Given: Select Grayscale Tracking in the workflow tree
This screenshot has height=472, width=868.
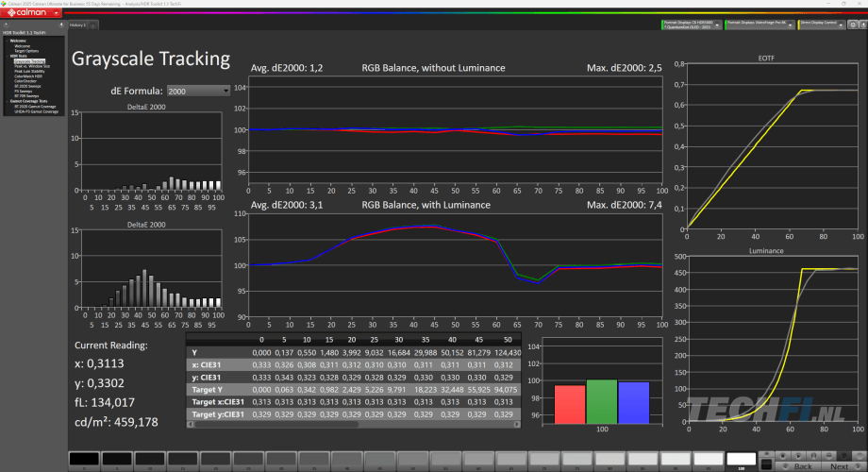Looking at the screenshot, I should tap(29, 61).
